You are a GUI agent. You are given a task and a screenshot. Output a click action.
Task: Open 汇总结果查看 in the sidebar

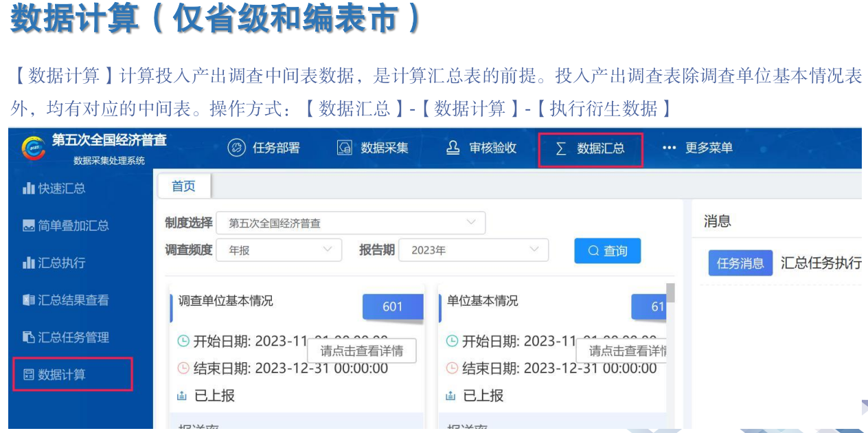(x=74, y=300)
